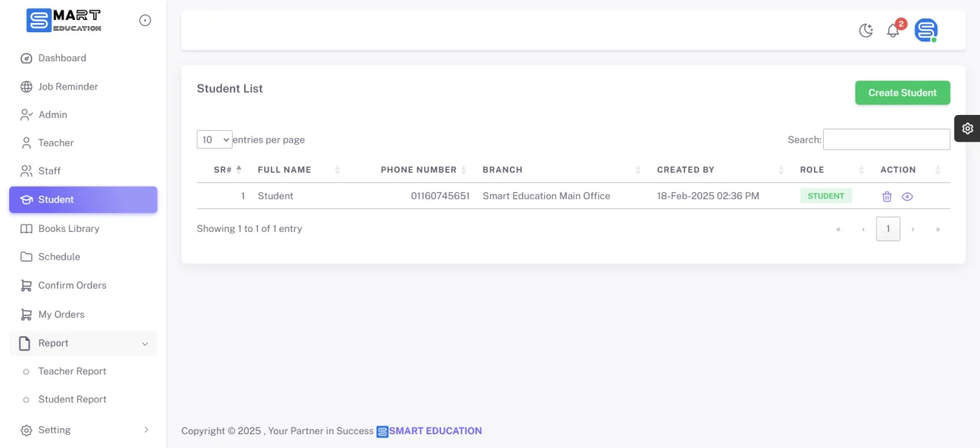Open Schedule menu item
Viewport: 980px width, 448px height.
pyautogui.click(x=83, y=257)
